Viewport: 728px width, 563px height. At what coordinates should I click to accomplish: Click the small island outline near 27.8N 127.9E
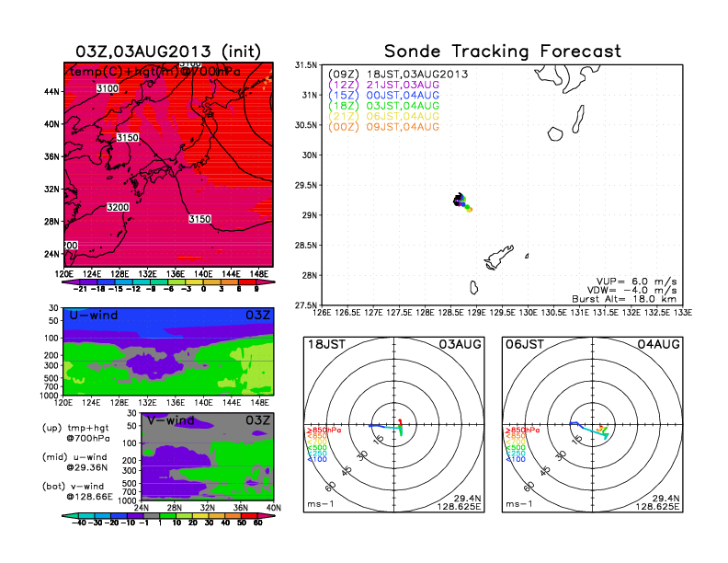pos(472,287)
